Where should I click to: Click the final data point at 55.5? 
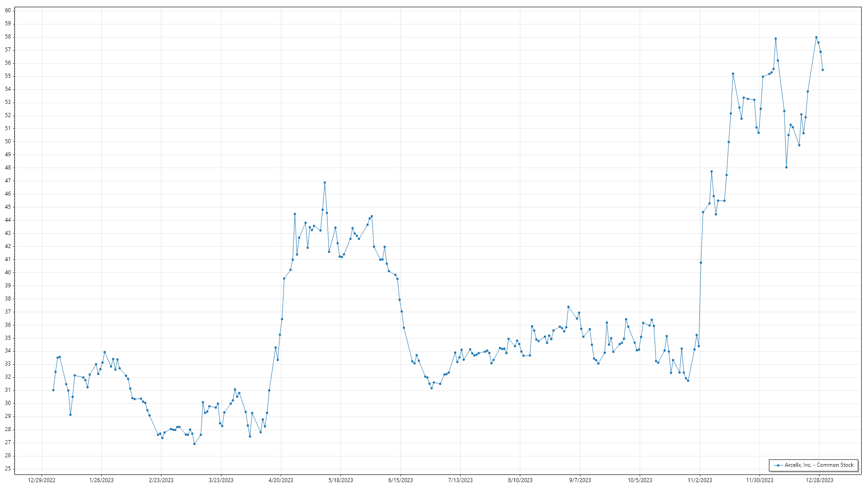pyautogui.click(x=823, y=70)
